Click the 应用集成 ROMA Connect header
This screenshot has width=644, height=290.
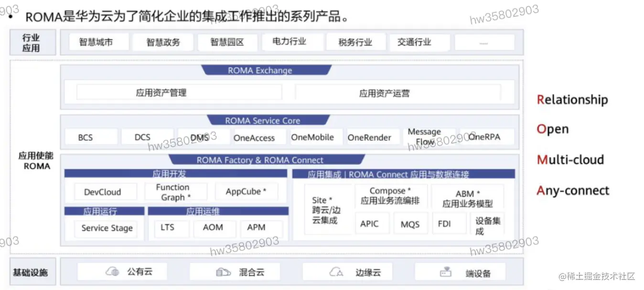404,174
